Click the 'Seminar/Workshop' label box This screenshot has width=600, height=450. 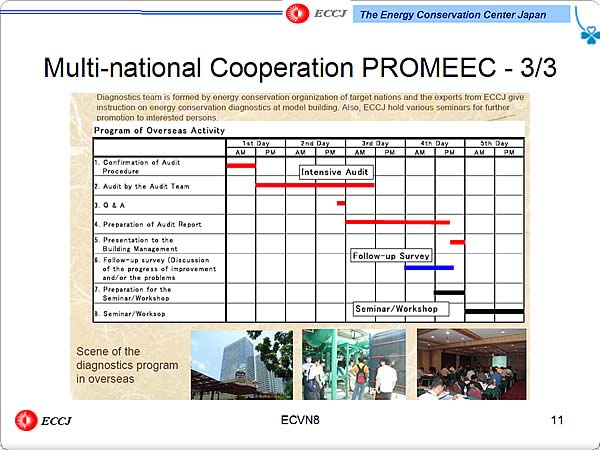(x=401, y=309)
